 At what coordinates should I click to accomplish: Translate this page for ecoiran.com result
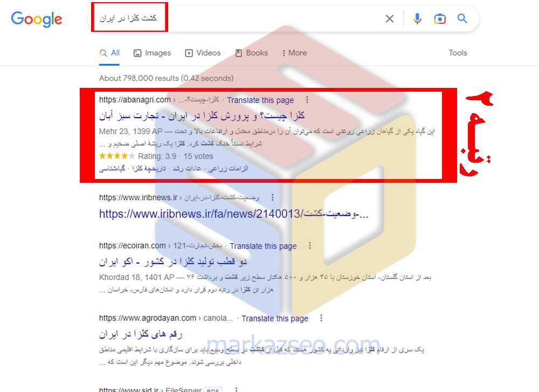[x=263, y=246]
